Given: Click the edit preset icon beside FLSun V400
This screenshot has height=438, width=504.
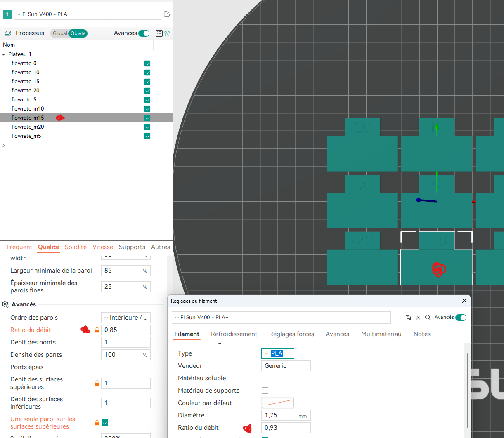Looking at the screenshot, I should coord(167,14).
